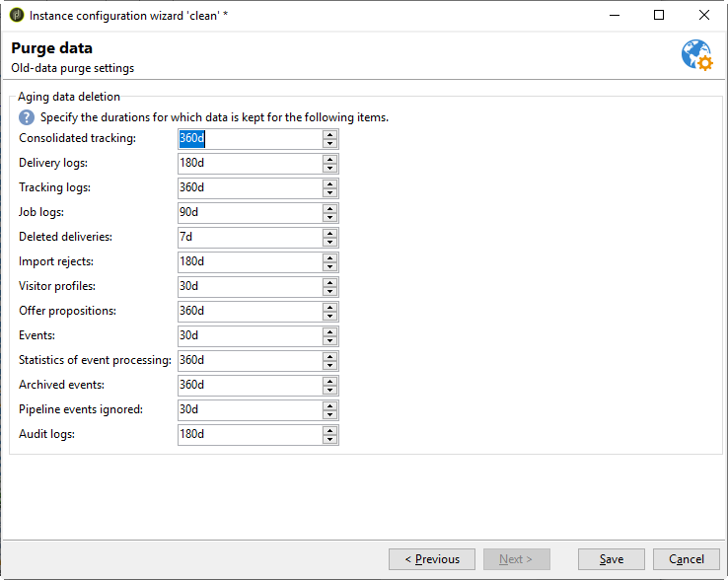Cancel the instance configuration wizard
This screenshot has width=728, height=580.
(x=687, y=559)
